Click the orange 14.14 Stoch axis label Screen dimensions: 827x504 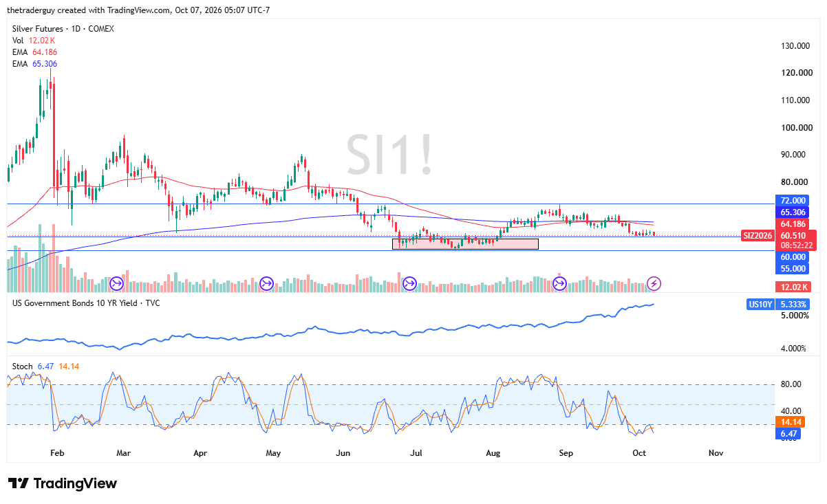pyautogui.click(x=791, y=422)
